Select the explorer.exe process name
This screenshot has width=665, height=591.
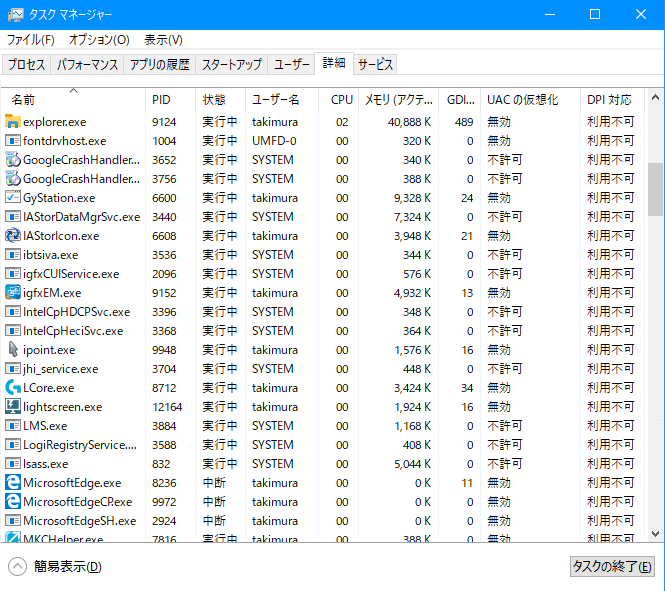coord(54,122)
